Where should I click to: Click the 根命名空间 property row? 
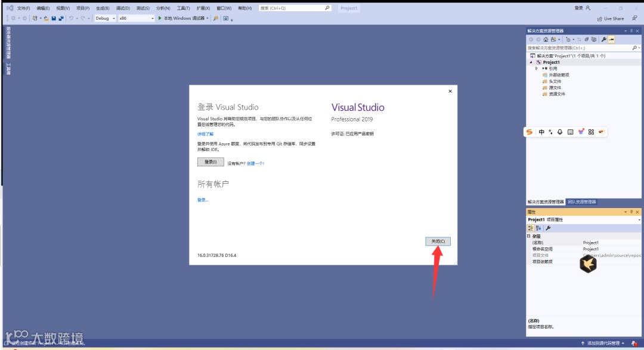[x=584, y=249]
